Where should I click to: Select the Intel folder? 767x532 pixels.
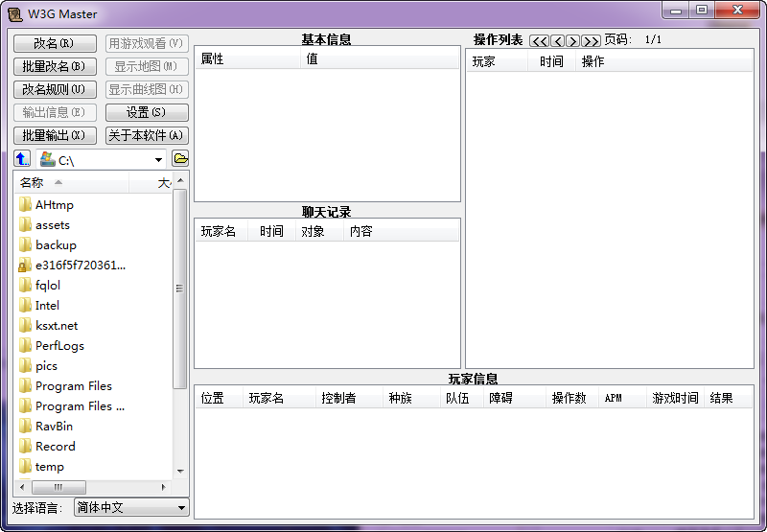pos(47,306)
